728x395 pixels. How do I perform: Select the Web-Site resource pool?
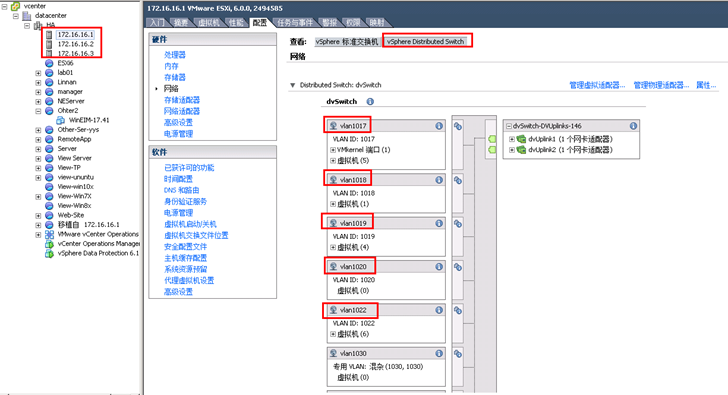pyautogui.click(x=71, y=215)
